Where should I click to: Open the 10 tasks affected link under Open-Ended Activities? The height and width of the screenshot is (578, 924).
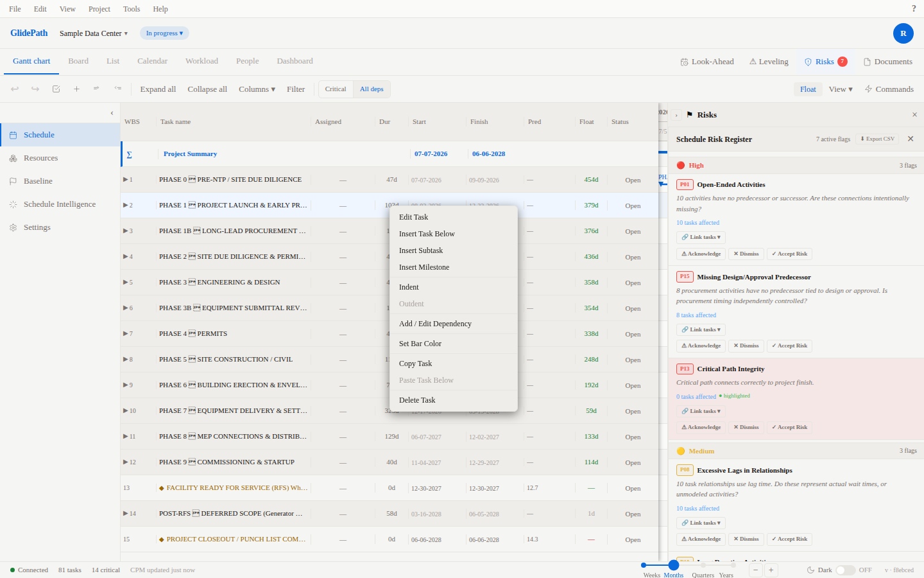(x=697, y=223)
